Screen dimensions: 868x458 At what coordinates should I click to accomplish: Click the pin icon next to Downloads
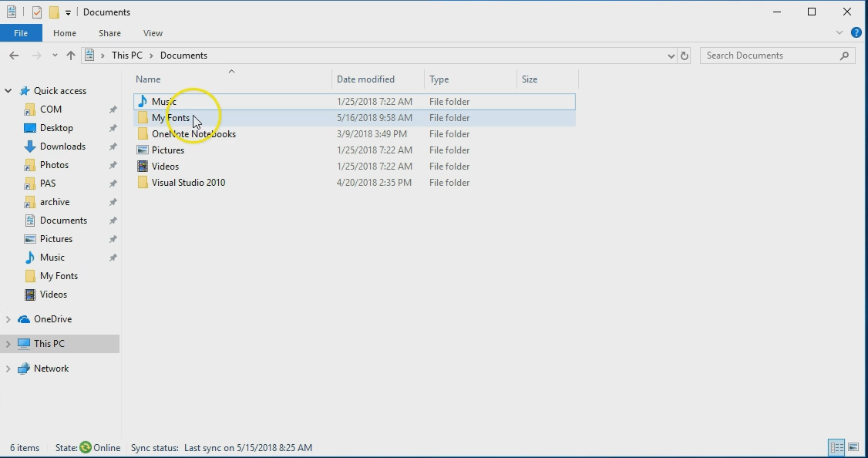(x=113, y=146)
